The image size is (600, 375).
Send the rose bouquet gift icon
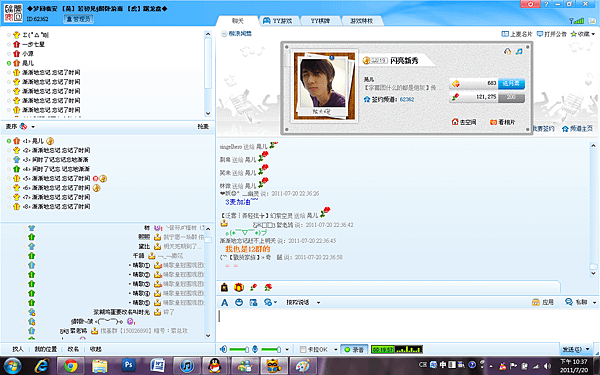pos(268,287)
